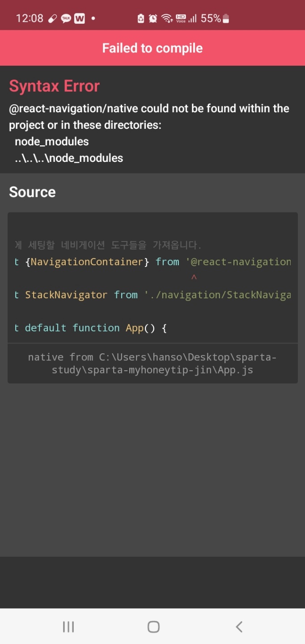This screenshot has width=305, height=644.
Task: Tap the alarm clock status icon
Action: tap(153, 18)
